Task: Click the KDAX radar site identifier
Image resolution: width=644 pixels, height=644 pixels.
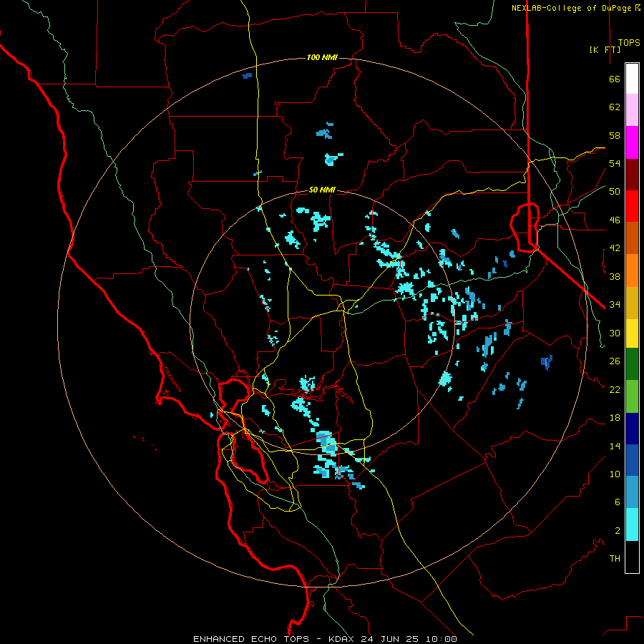Action: 342,639
